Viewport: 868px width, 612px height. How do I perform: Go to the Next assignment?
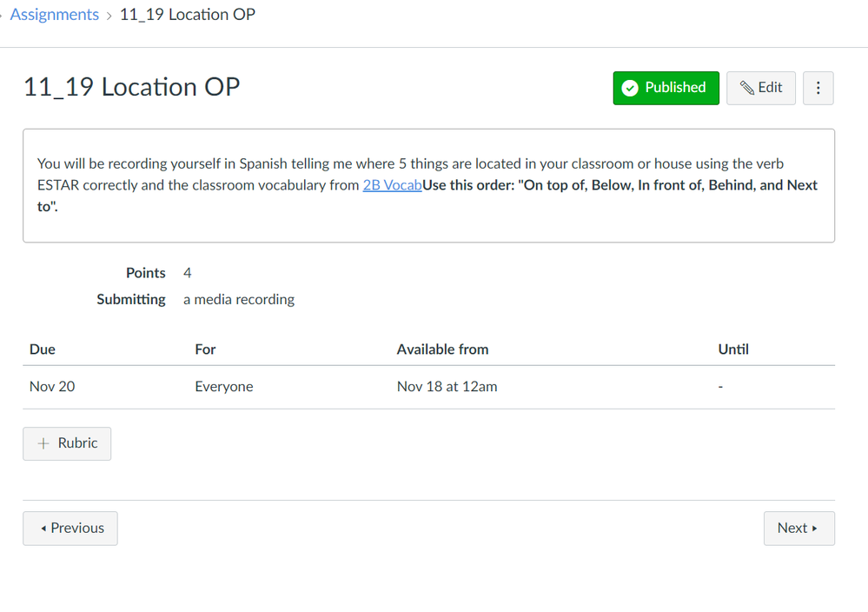tap(798, 529)
